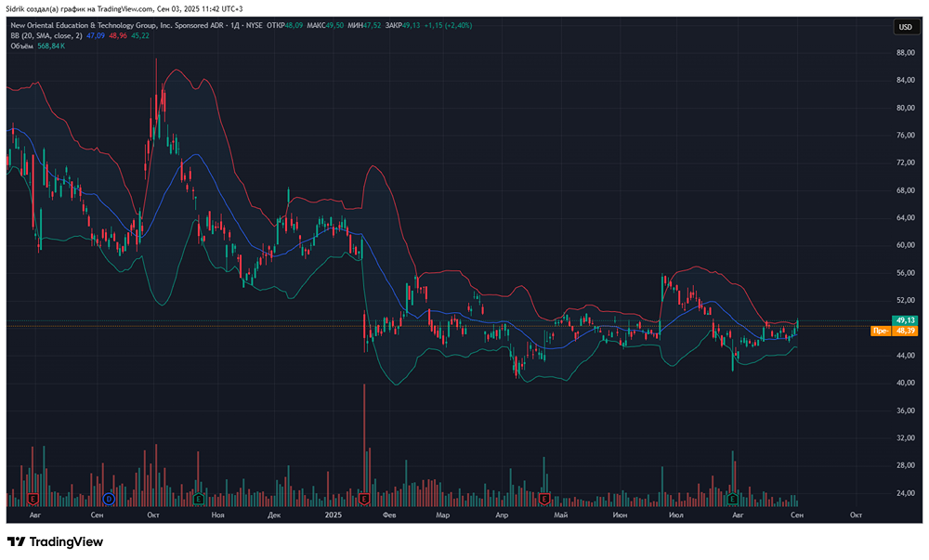929x560 pixels.
Task: Select the Объём volume indicator legend
Action: coord(22,46)
